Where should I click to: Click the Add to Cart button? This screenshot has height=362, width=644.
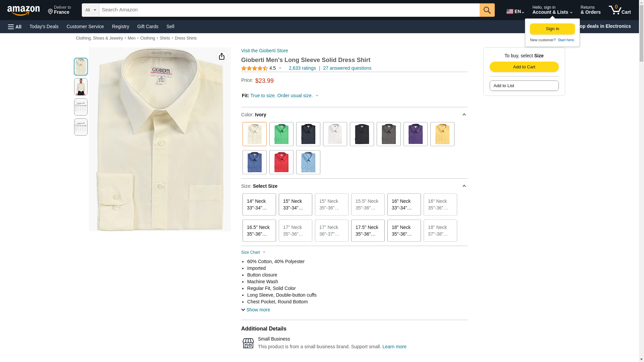pyautogui.click(x=524, y=67)
